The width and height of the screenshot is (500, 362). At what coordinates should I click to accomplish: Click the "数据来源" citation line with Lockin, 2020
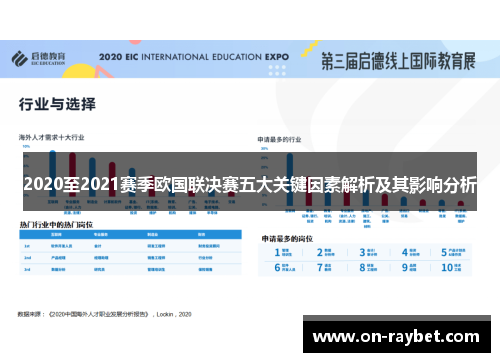(x=105, y=314)
